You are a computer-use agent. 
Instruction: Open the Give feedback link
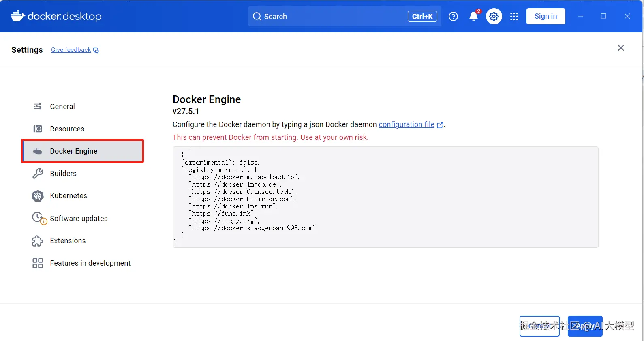(71, 50)
